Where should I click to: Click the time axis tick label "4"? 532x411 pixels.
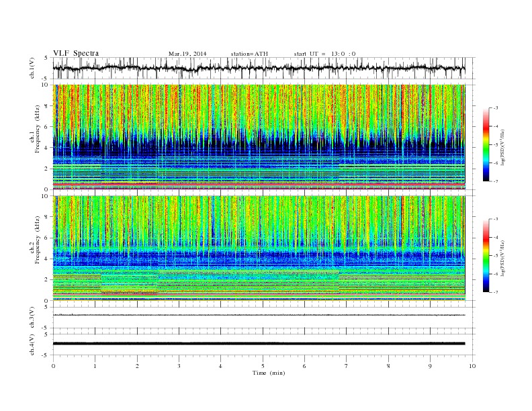(x=221, y=366)
